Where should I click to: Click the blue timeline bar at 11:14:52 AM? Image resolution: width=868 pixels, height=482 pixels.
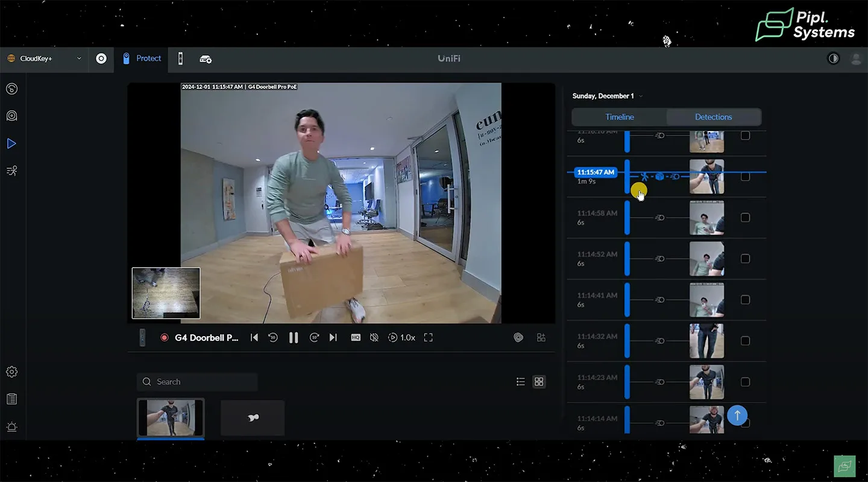click(627, 259)
